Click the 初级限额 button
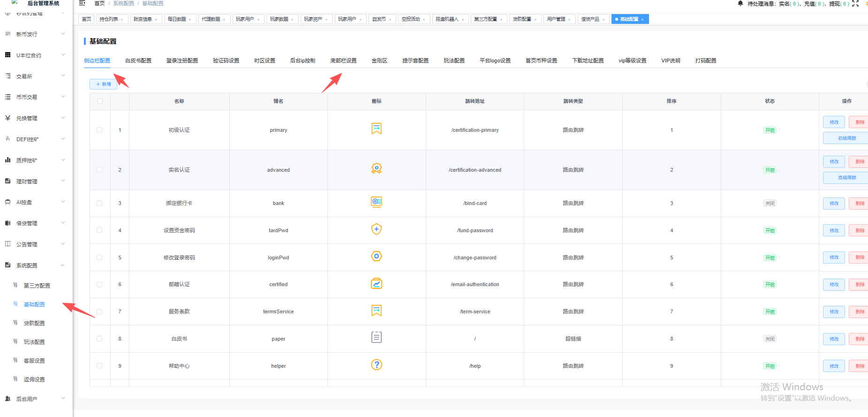 (x=846, y=138)
